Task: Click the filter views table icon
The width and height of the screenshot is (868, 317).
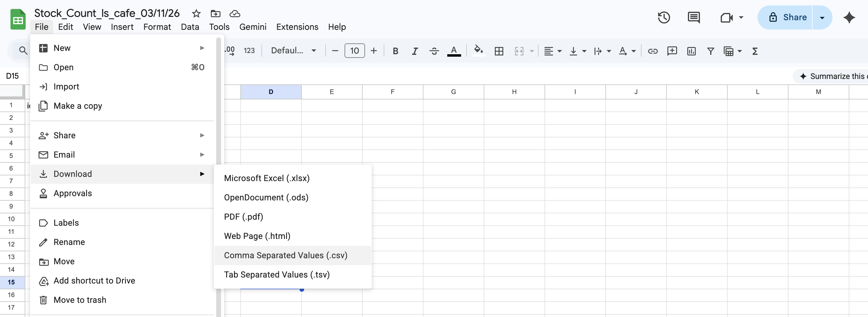Action: [729, 51]
